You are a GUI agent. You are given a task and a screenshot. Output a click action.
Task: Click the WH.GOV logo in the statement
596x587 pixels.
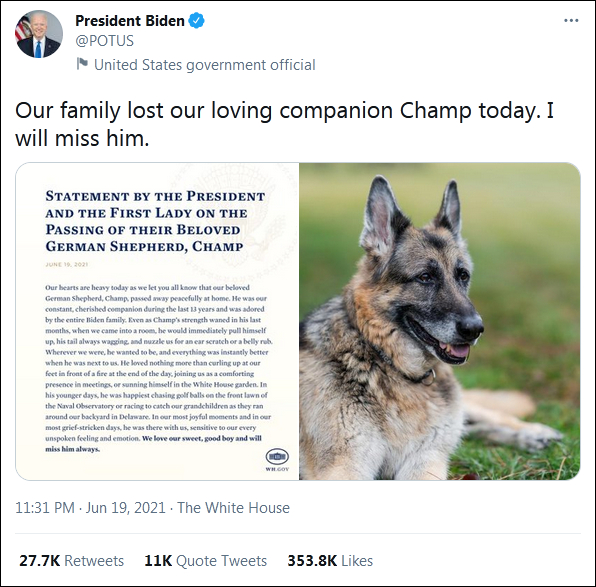coord(277,460)
